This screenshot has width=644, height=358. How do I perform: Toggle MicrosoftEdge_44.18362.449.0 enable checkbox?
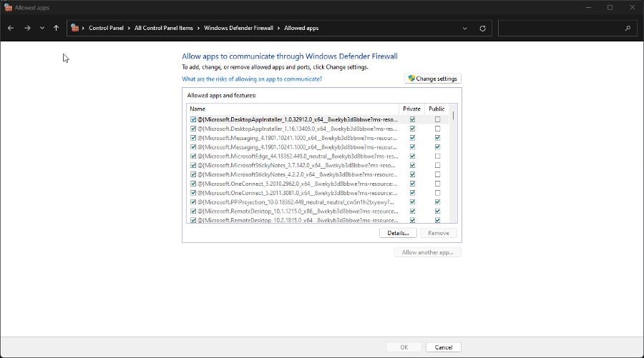click(x=193, y=156)
